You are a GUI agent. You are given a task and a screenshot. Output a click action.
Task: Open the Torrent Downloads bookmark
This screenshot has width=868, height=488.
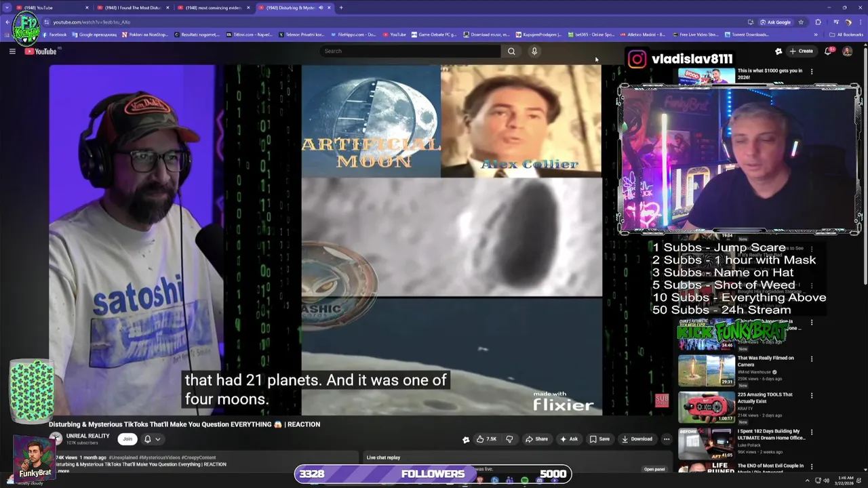tap(747, 35)
